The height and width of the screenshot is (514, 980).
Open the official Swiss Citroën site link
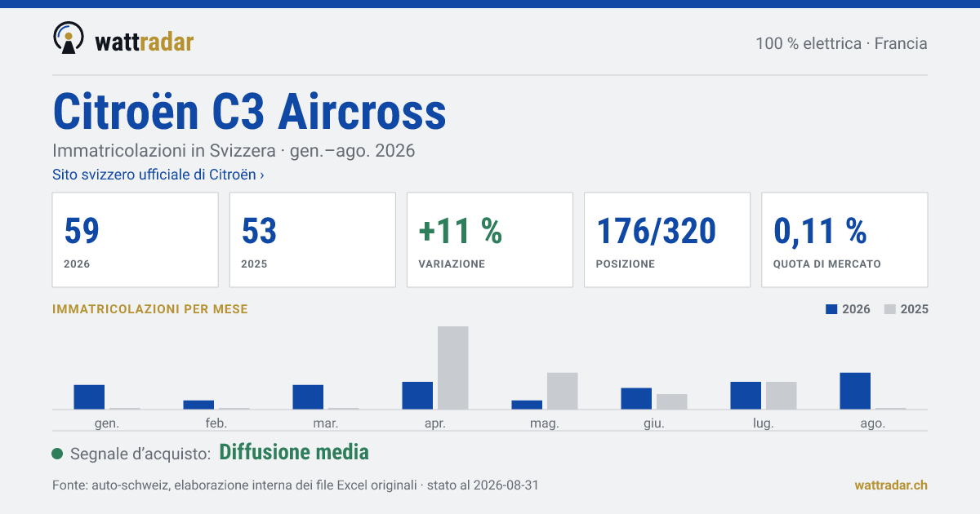(158, 175)
